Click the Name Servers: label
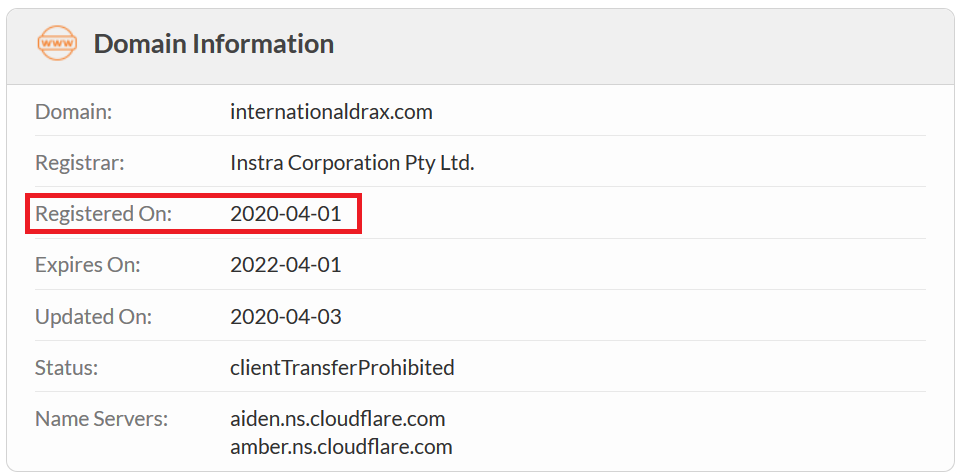The width and height of the screenshot is (960, 475). pos(101,419)
